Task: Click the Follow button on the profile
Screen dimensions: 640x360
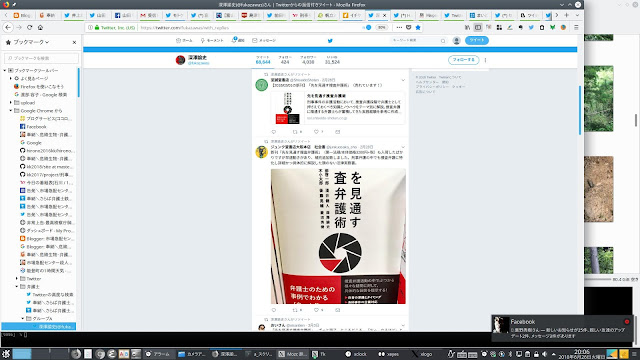Action: (463, 60)
